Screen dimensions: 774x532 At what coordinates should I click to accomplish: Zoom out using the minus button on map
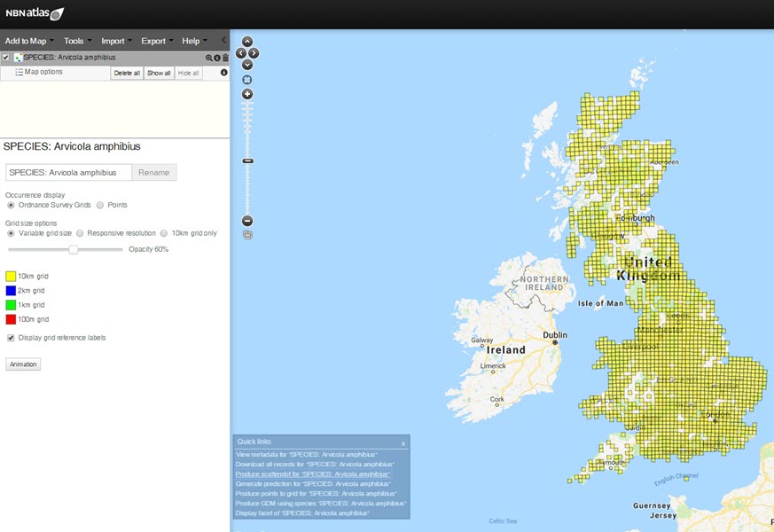[247, 220]
